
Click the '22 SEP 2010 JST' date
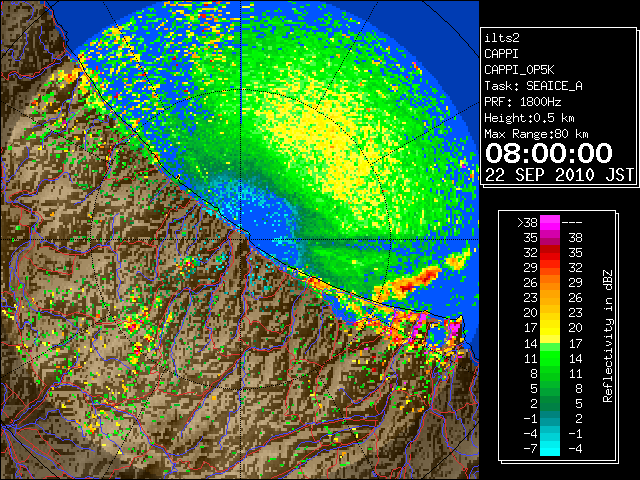[559, 175]
